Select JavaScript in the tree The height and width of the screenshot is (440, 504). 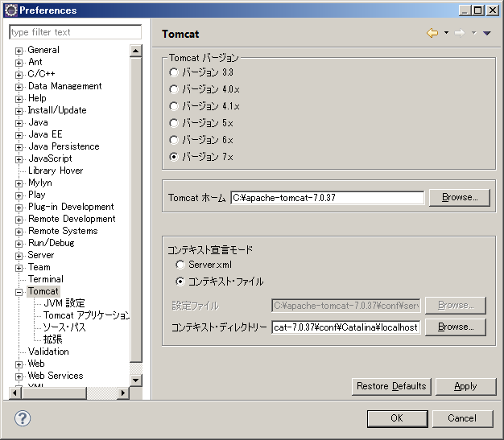[x=50, y=158]
